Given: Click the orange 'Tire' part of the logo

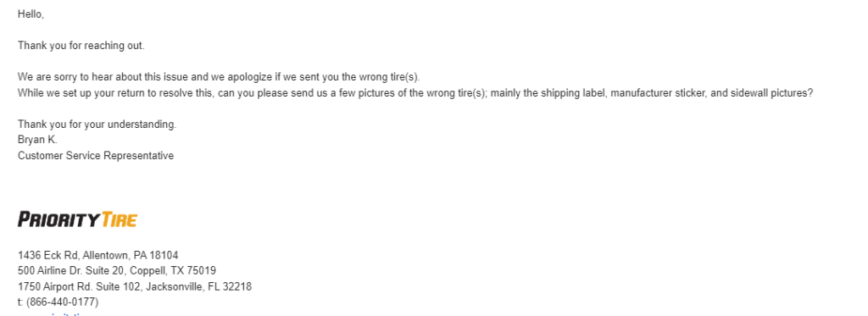Looking at the screenshot, I should coord(119,219).
